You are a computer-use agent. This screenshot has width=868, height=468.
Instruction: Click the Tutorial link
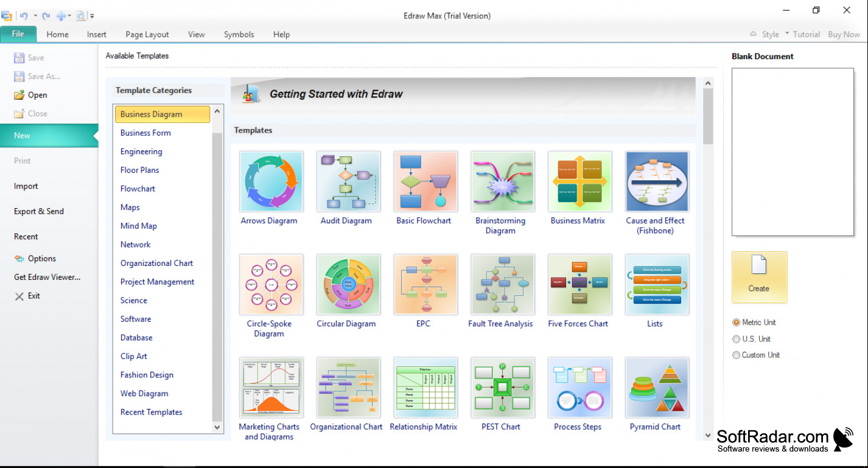pyautogui.click(x=807, y=35)
